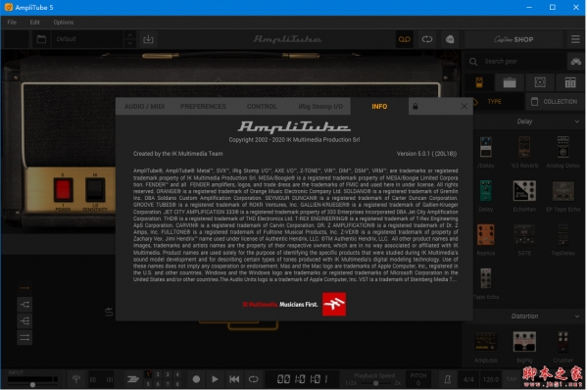Step to next preset with down arrow
The width and height of the screenshot is (588, 390).
(129, 43)
